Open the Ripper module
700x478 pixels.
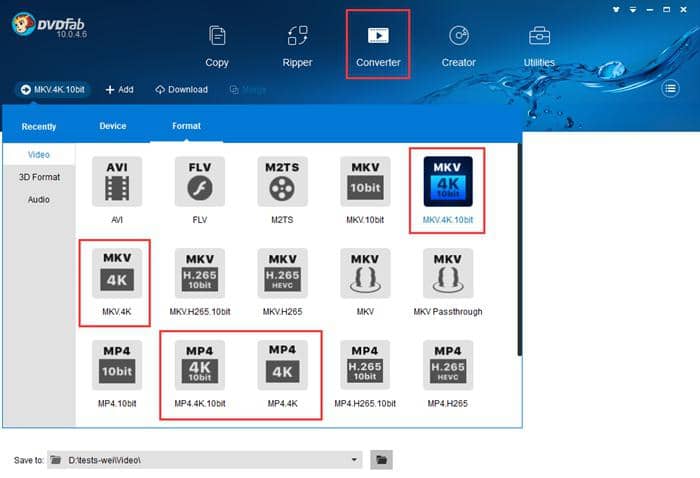[x=297, y=46]
